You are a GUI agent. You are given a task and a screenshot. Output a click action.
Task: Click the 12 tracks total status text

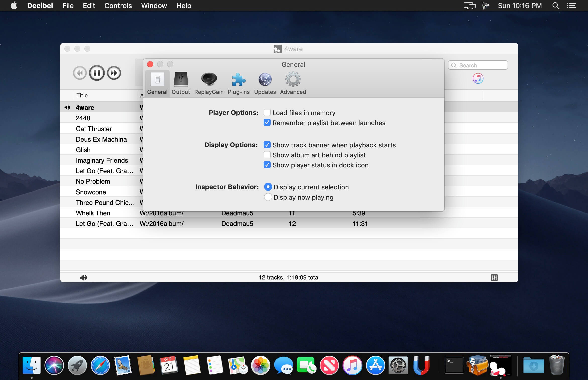point(289,277)
